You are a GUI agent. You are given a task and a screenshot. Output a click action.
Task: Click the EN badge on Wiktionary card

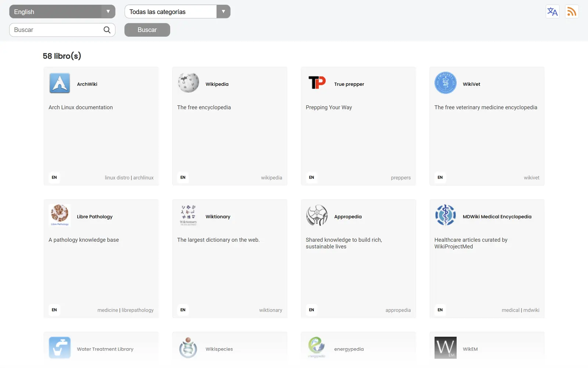pos(183,310)
